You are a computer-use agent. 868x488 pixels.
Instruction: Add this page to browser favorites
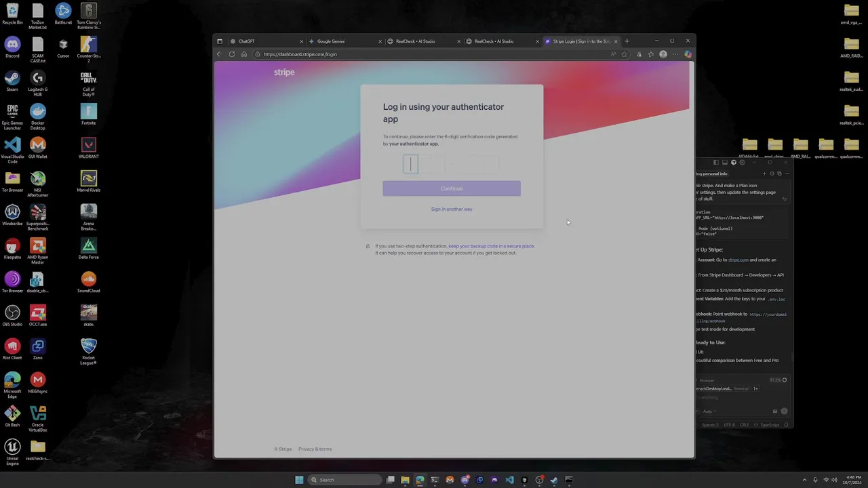coord(625,54)
